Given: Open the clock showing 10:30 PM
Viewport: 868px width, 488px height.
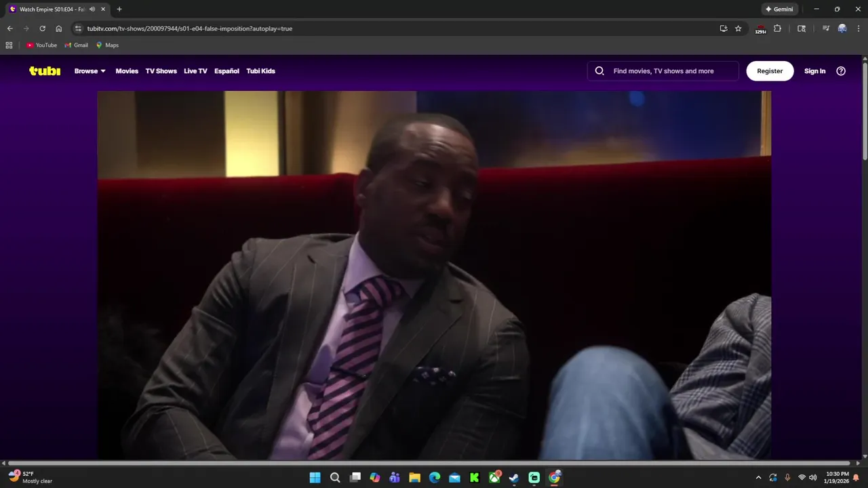Looking at the screenshot, I should tap(837, 477).
